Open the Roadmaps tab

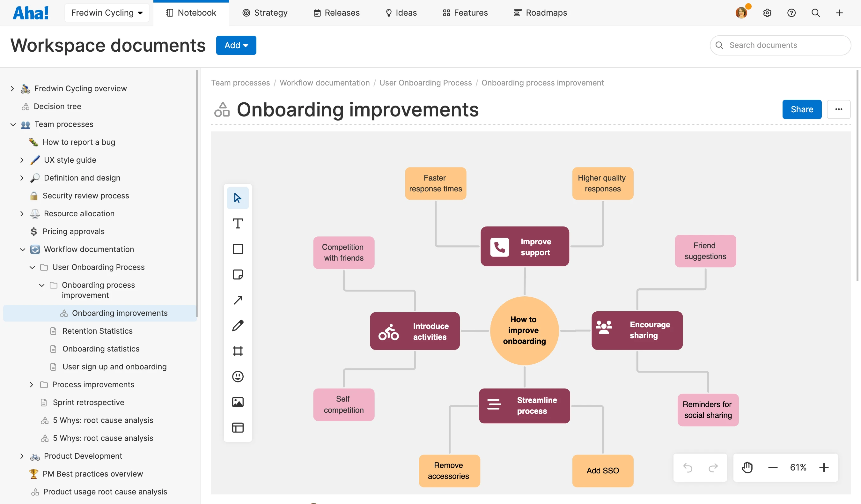[540, 13]
